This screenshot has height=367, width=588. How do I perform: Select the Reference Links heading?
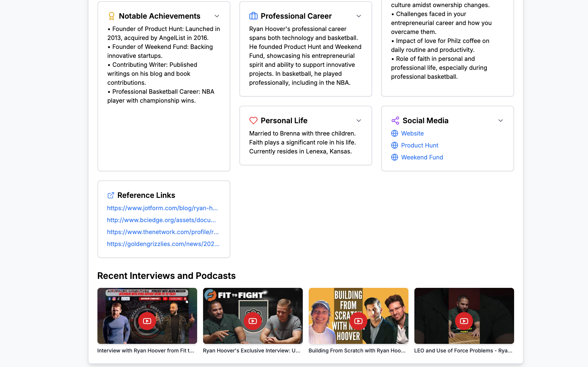[x=146, y=195]
